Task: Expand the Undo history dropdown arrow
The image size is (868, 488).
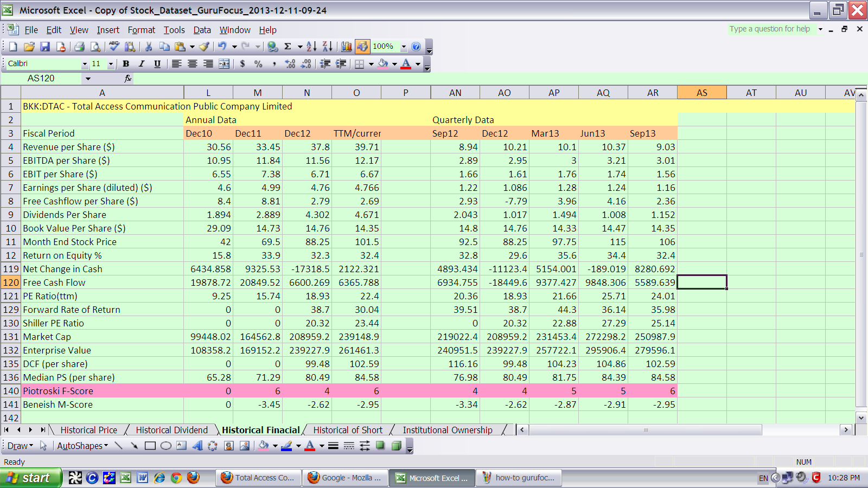Action: tap(234, 47)
